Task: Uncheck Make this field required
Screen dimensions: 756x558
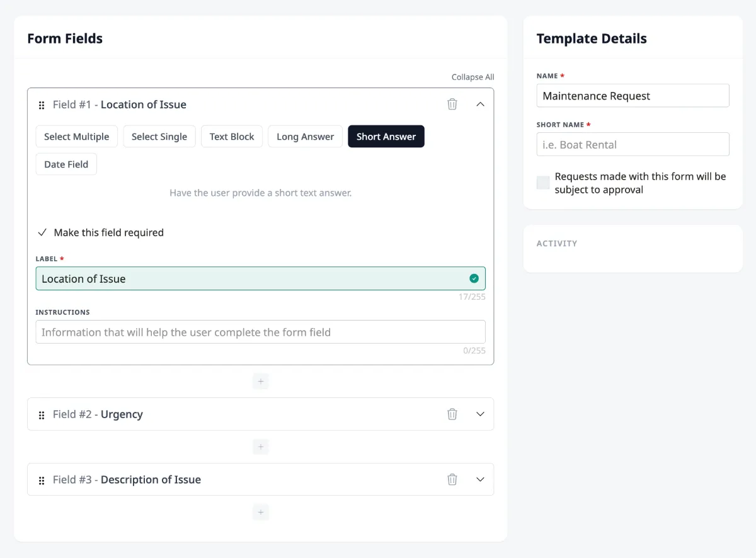Action: [42, 232]
